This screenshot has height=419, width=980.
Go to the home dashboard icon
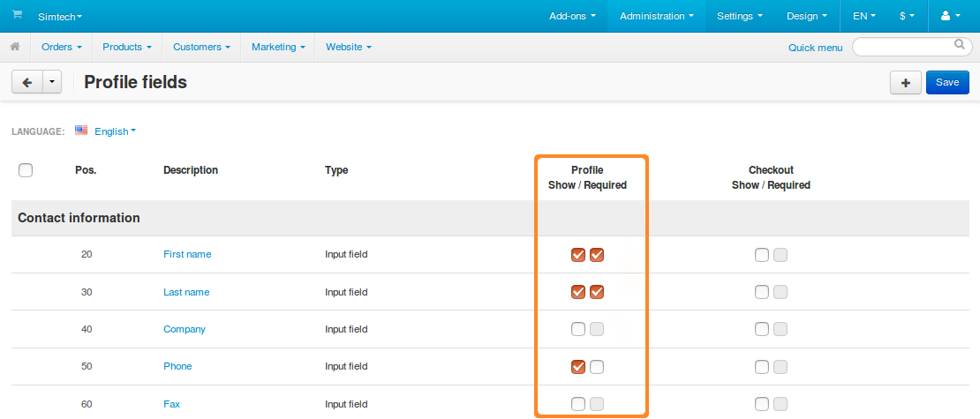pyautogui.click(x=15, y=46)
